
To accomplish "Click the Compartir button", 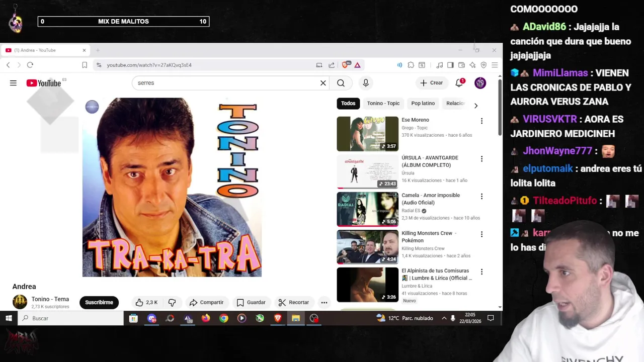I will coord(206,302).
